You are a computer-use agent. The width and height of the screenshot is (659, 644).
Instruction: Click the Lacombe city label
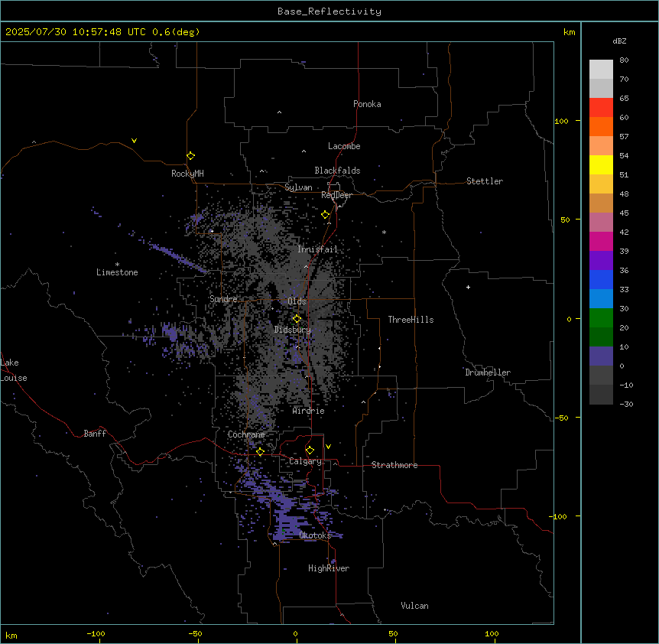[344, 146]
